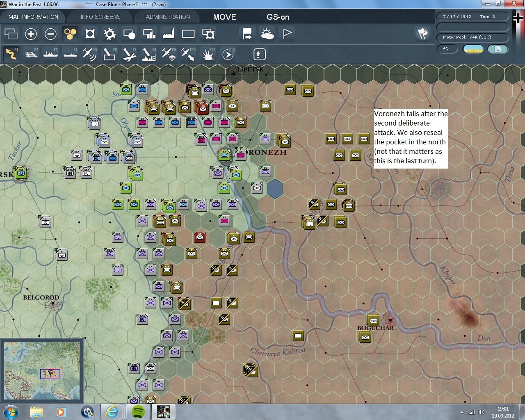Click the factory icon
Image resolution: width=525 pixels, height=420 pixels.
[169, 34]
